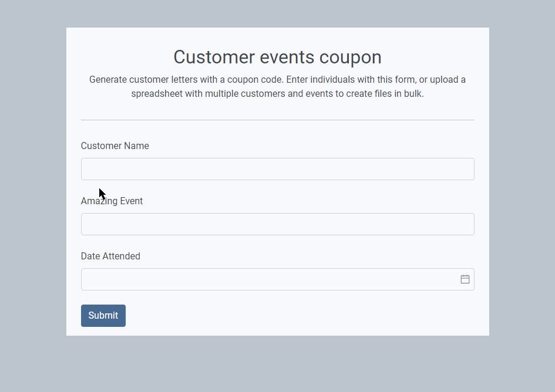The width and height of the screenshot is (555, 392).
Task: Click the "Amazing Event" field label
Action: click(112, 201)
